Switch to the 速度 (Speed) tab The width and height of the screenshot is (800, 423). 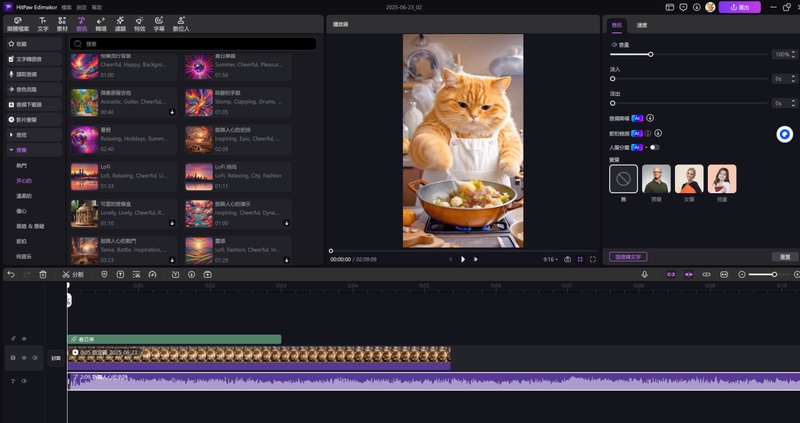coord(642,23)
